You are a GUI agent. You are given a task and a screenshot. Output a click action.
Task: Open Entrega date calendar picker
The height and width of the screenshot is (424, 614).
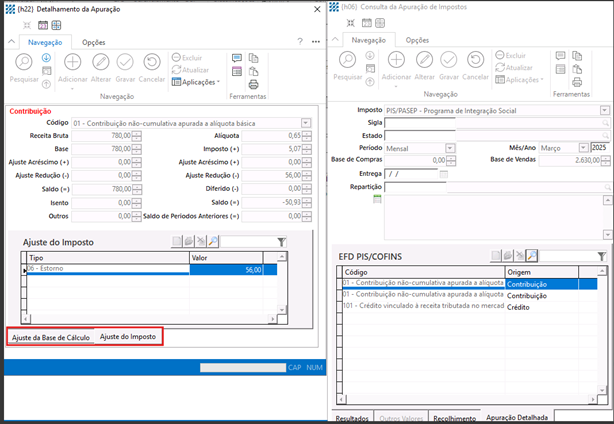(x=443, y=174)
